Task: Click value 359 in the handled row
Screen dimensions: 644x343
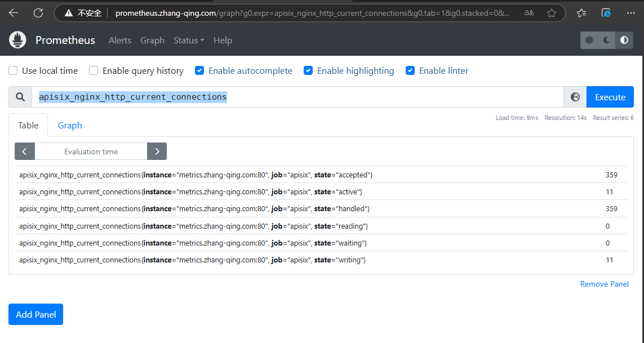Action: [x=611, y=209]
